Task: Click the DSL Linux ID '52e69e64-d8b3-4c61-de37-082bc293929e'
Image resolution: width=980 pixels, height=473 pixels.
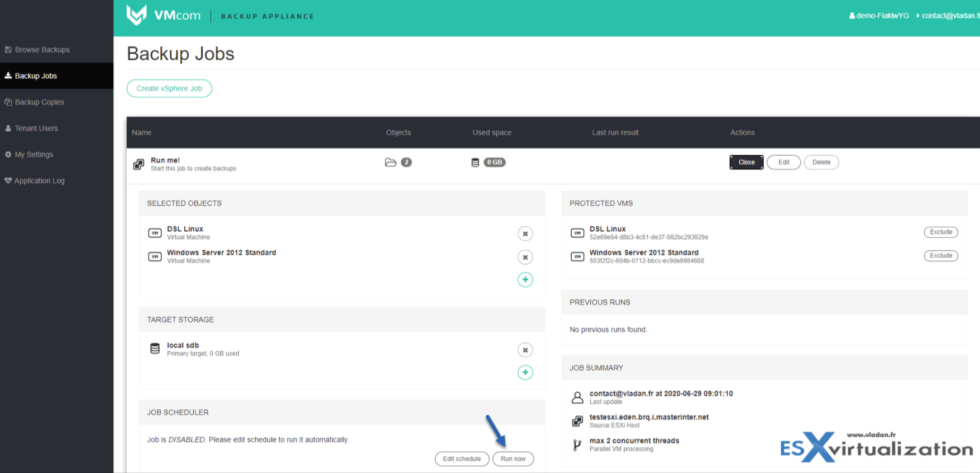Action: point(649,237)
